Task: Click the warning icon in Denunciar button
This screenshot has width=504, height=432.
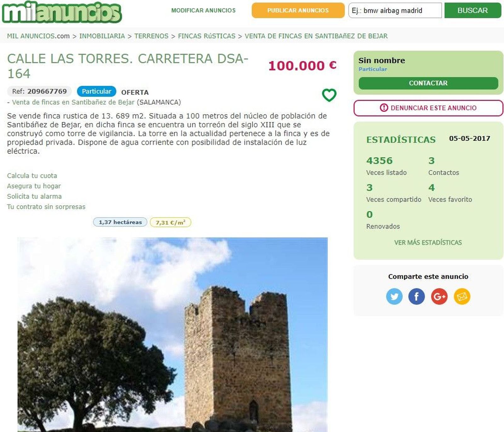Action: (384, 108)
